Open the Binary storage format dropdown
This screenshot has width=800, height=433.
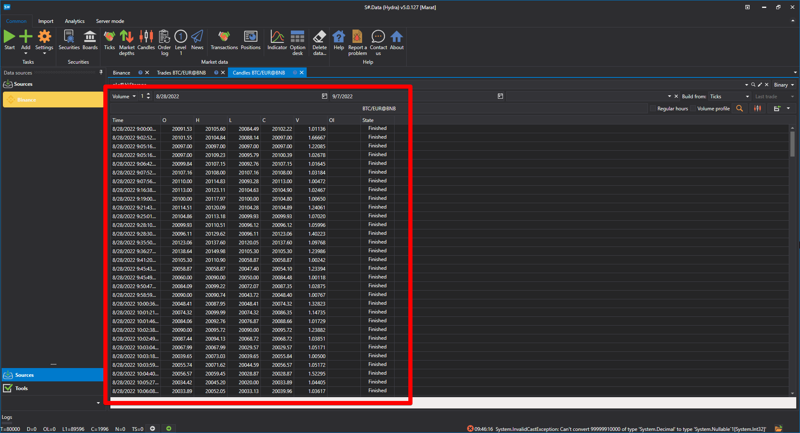784,85
